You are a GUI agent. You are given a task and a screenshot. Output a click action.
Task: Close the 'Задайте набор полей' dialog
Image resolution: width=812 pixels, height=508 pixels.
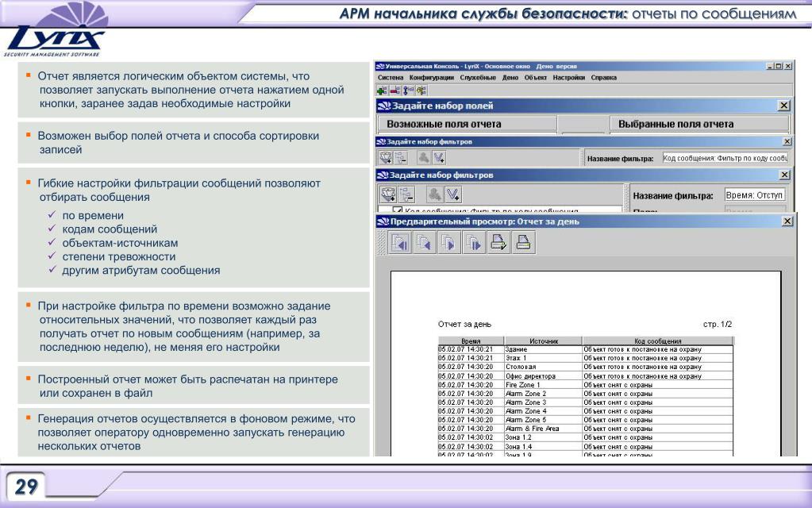784,106
